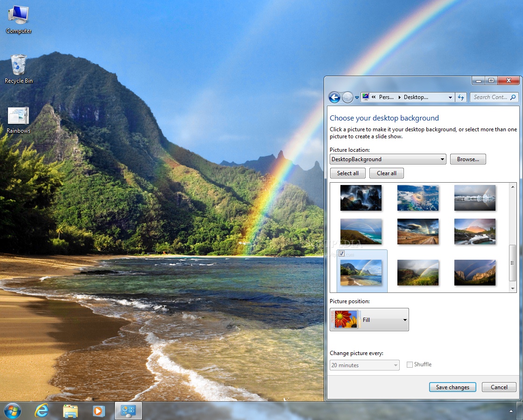Open the Picture location combo box
Viewport: 523px width, 420px height.
coord(388,159)
